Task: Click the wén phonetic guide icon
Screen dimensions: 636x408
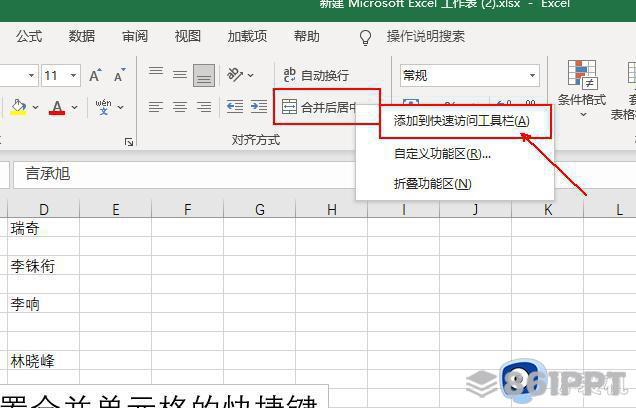Action: coord(103,107)
